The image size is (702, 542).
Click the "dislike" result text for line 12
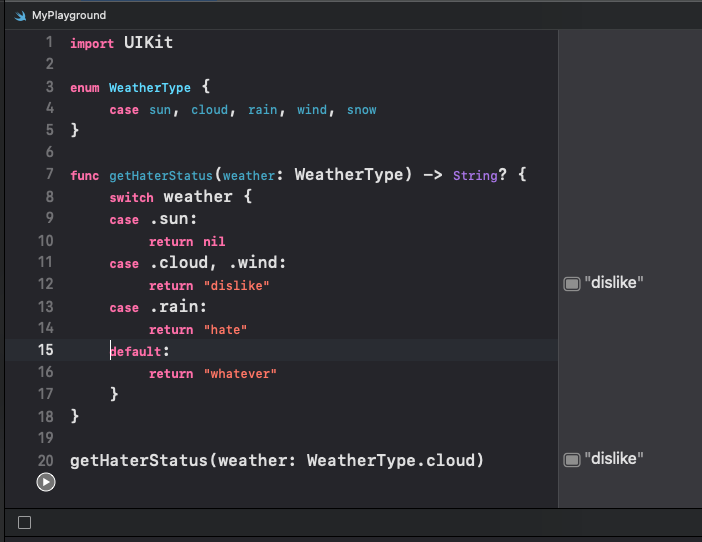614,283
